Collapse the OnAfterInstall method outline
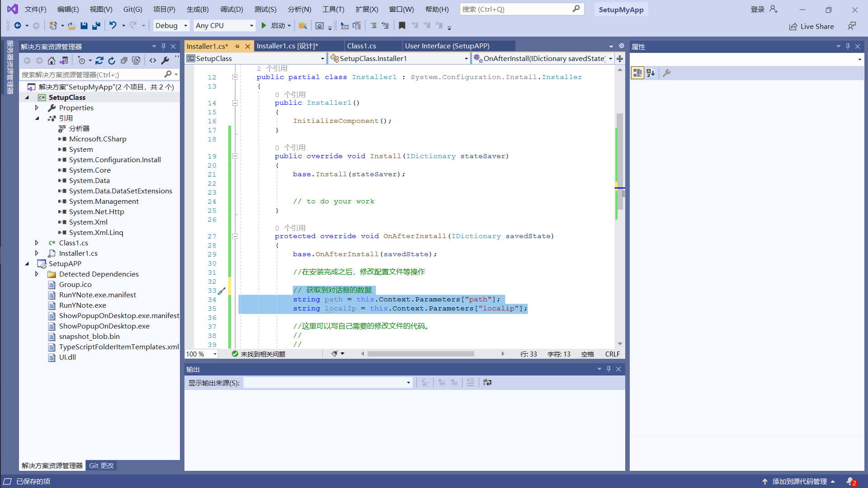Screen dimensions: 868x488 [x=235, y=236]
